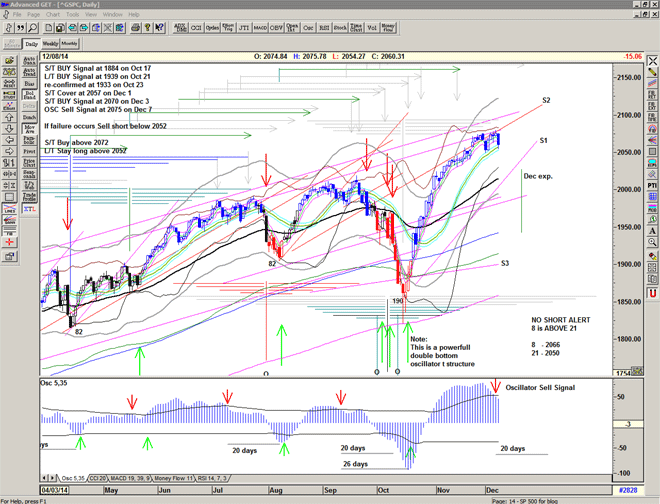Click the PTI button on right toolbar
660x504 pixels.
(650, 184)
